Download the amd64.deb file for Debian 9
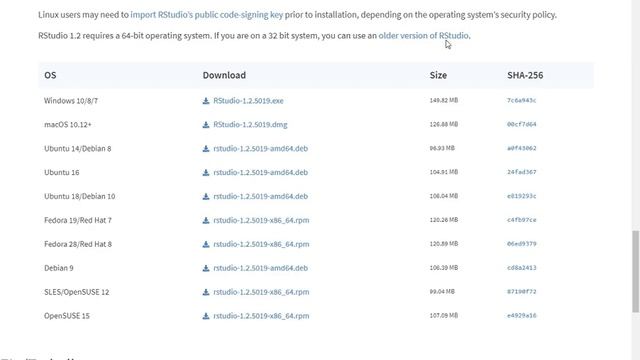The height and width of the screenshot is (360, 640). click(x=260, y=268)
